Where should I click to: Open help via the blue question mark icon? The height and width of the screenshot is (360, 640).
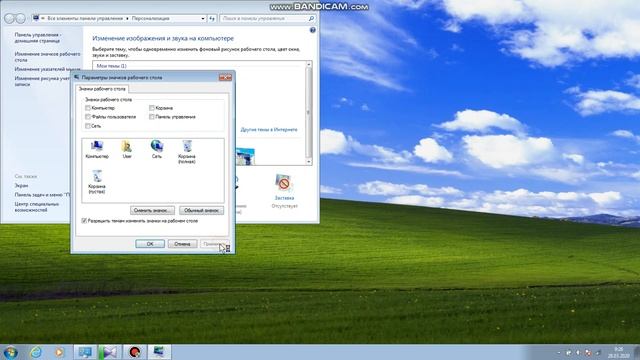[313, 30]
